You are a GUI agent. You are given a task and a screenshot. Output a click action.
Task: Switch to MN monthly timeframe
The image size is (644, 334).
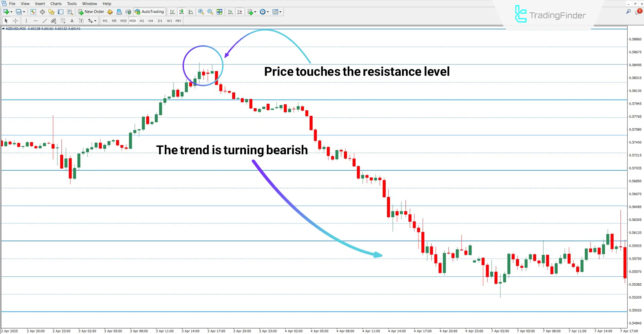(x=178, y=21)
